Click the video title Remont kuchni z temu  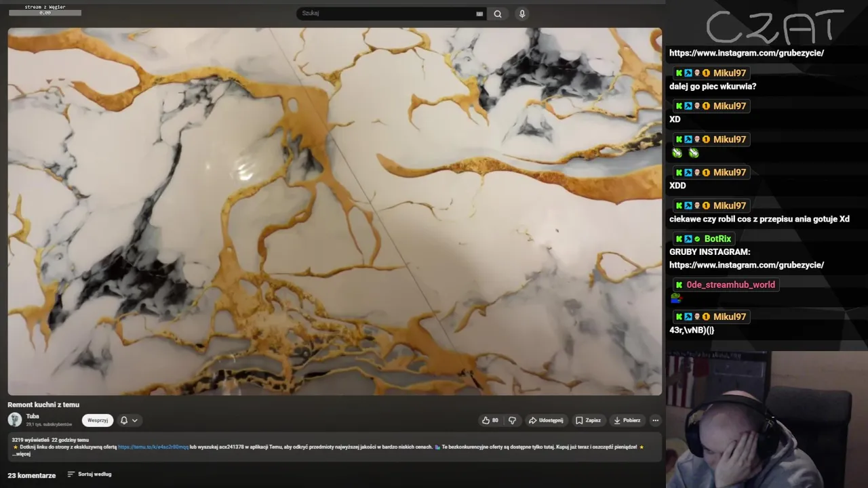[x=43, y=405]
